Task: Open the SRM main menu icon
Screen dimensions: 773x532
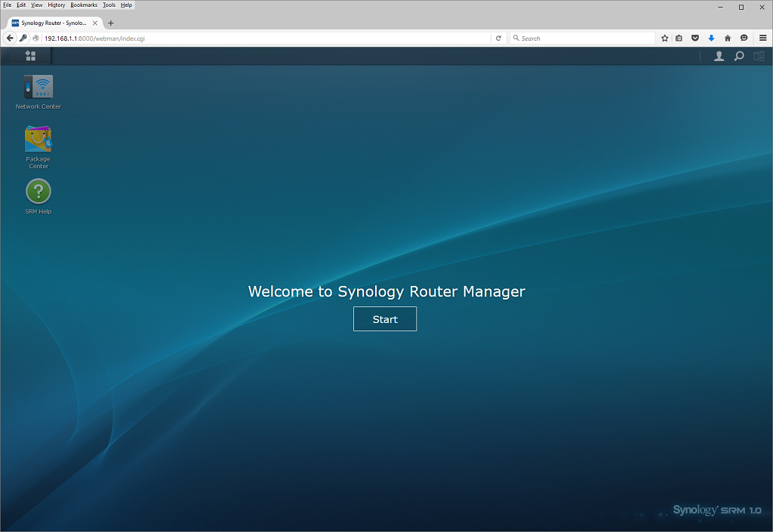Action: coord(30,56)
